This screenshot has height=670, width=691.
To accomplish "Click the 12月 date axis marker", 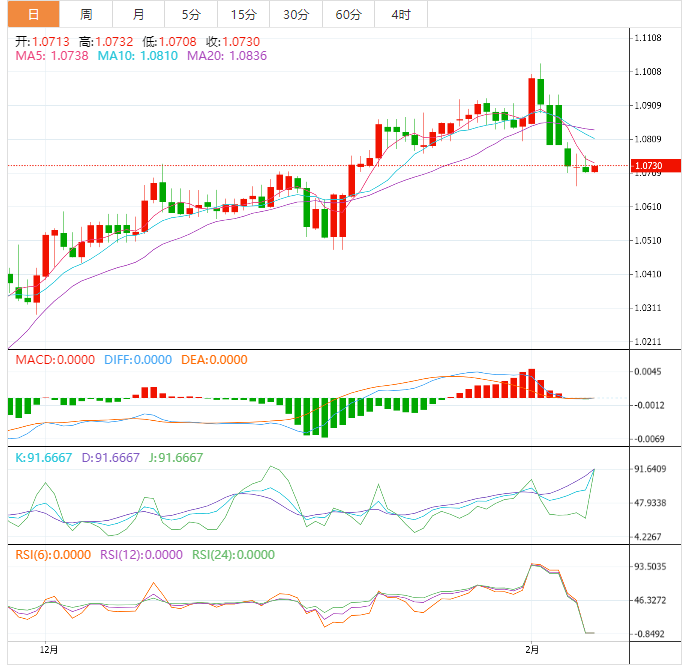I will click(45, 650).
